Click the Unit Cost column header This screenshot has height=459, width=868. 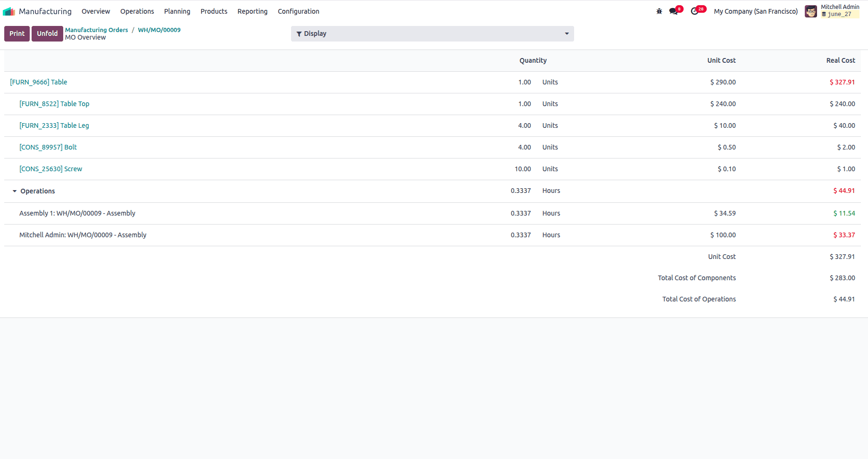point(721,60)
